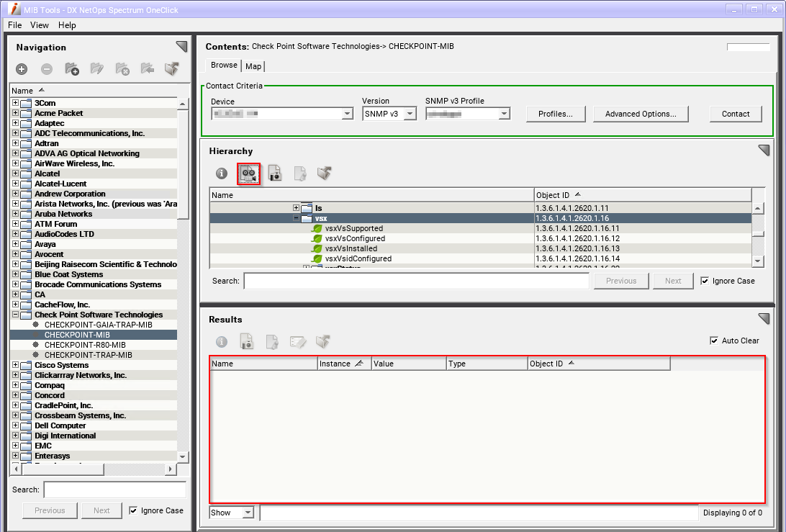Uncheck the Auto Clear checkbox

714,341
